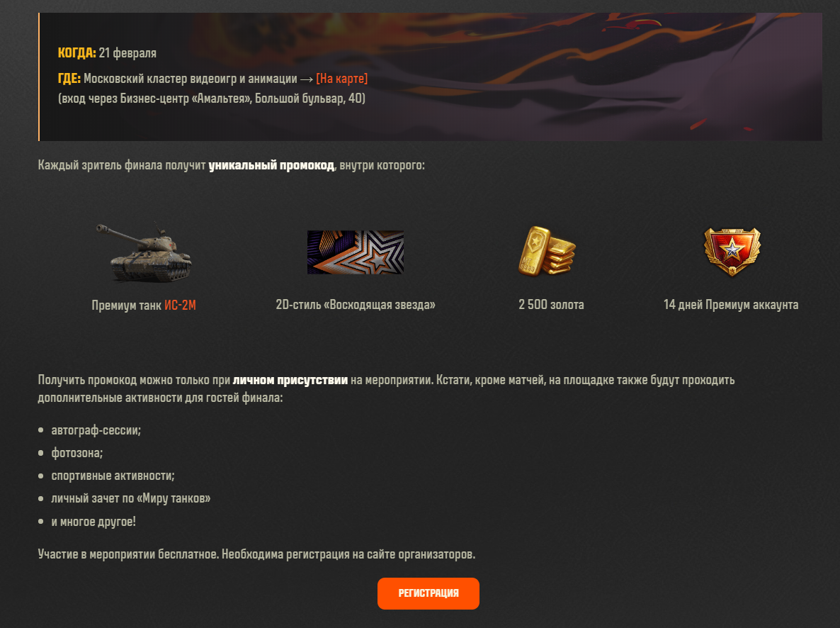840x628 pixels.
Task: Click the ИС-2М premium tank image
Action: click(144, 252)
